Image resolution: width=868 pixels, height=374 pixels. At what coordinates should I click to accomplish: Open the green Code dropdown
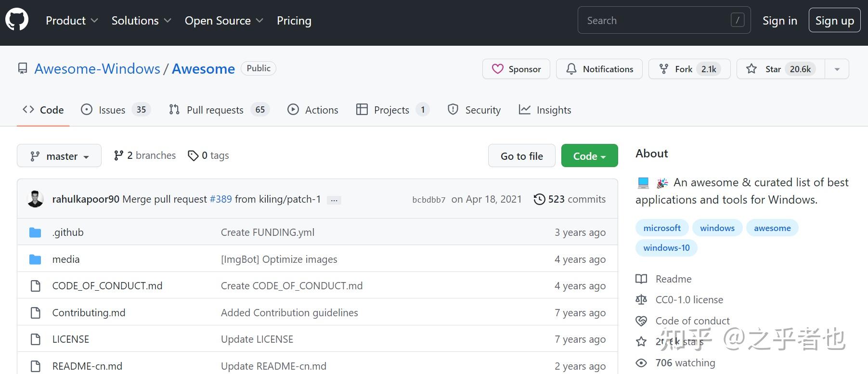pos(589,156)
